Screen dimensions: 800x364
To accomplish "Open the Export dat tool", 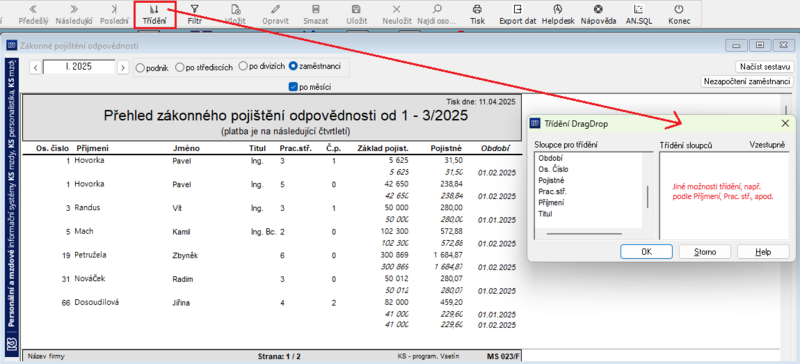I will point(518,14).
